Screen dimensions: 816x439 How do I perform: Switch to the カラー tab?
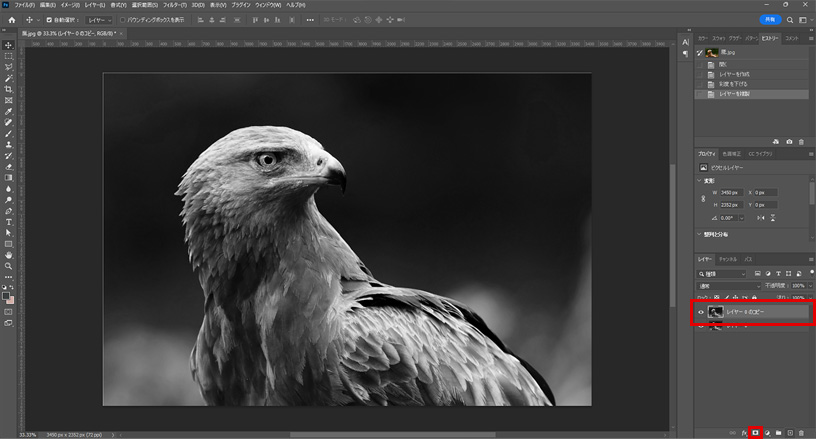click(x=703, y=38)
